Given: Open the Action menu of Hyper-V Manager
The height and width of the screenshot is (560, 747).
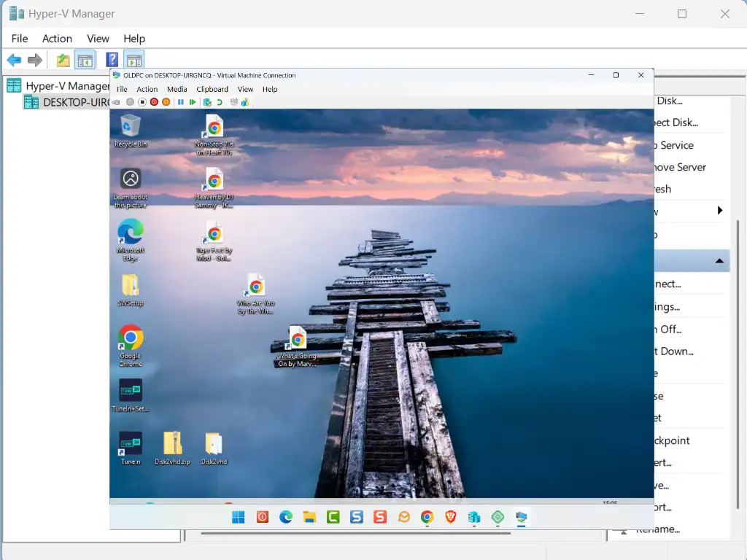Looking at the screenshot, I should pos(57,39).
